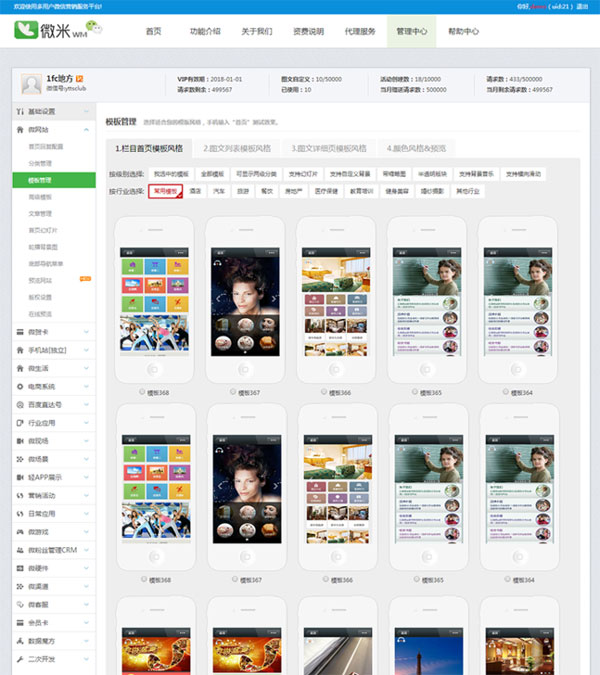Viewport: 600px width, 675px height.
Task: Click the user avatar of 1fc地方
Action: click(31, 84)
